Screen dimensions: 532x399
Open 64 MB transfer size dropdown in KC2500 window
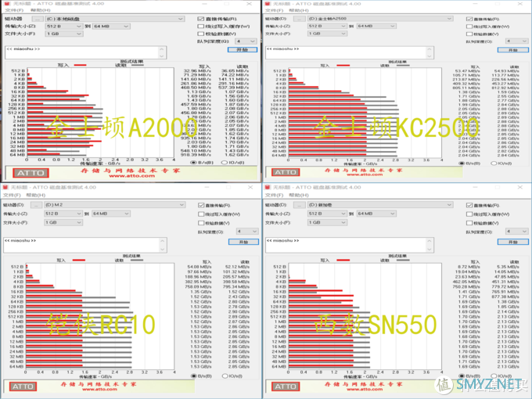point(376,26)
